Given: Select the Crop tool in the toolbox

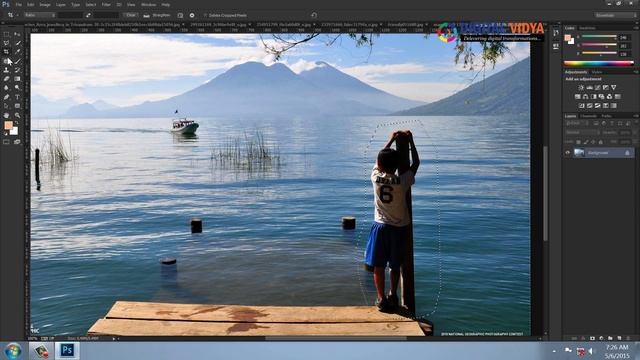Looking at the screenshot, I should tap(6, 52).
